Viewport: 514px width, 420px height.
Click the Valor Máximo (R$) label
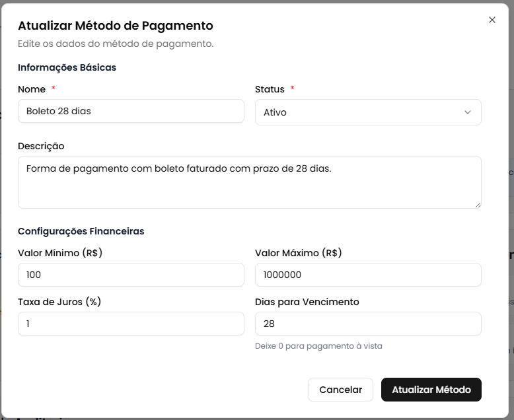pos(298,253)
